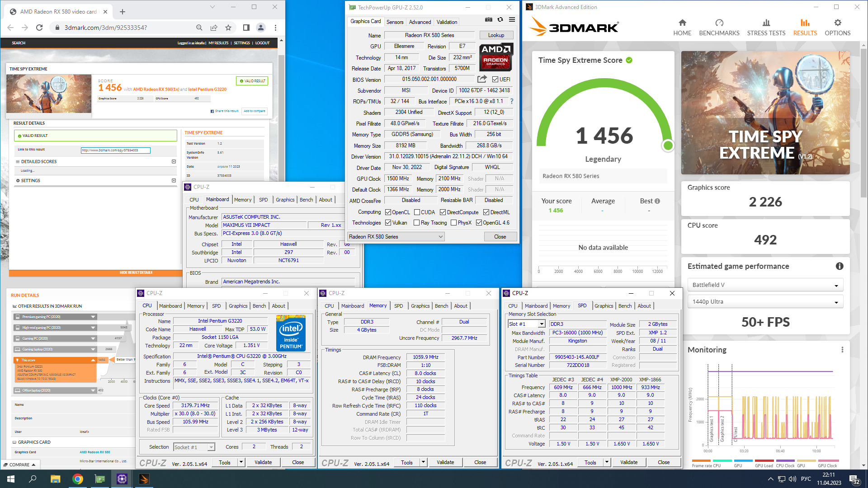Toggle DirectML checkbox
The width and height of the screenshot is (868, 488).
tap(486, 212)
